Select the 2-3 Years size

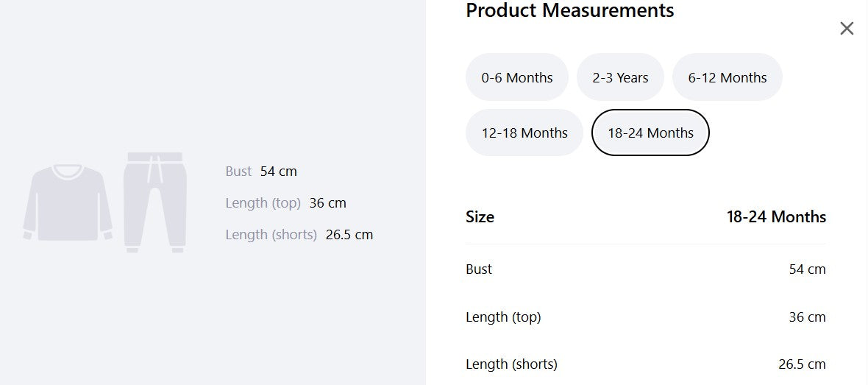coord(620,77)
